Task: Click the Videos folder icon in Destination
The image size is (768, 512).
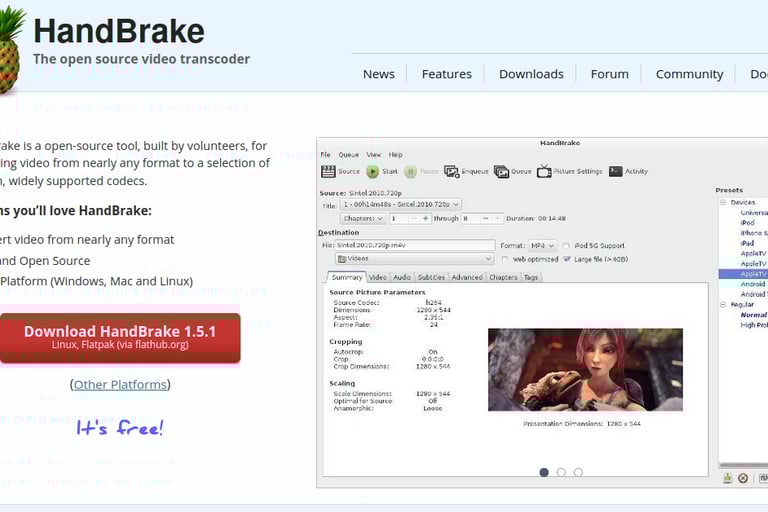Action: tap(342, 259)
